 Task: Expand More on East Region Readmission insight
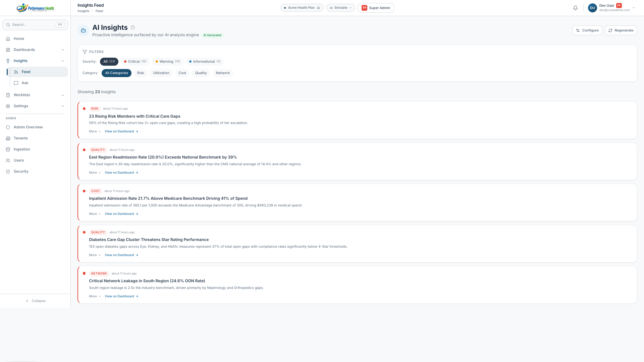tap(95, 173)
